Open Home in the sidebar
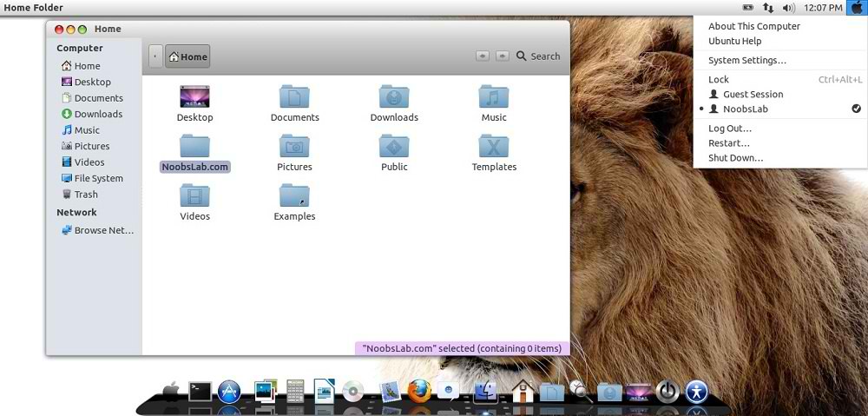Viewport: 868px width, 416px height. pos(81,66)
